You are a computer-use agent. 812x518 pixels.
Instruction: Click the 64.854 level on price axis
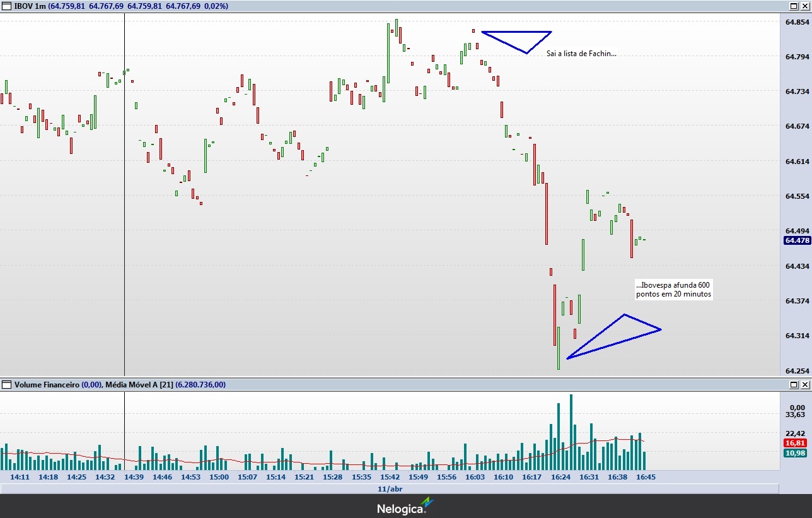796,22
